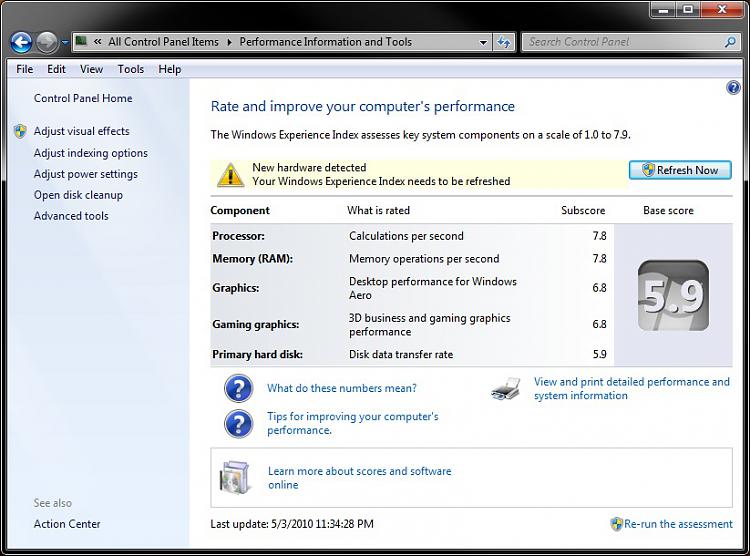Click the Primary hard disk row label
This screenshot has width=750, height=556.
pyautogui.click(x=257, y=355)
